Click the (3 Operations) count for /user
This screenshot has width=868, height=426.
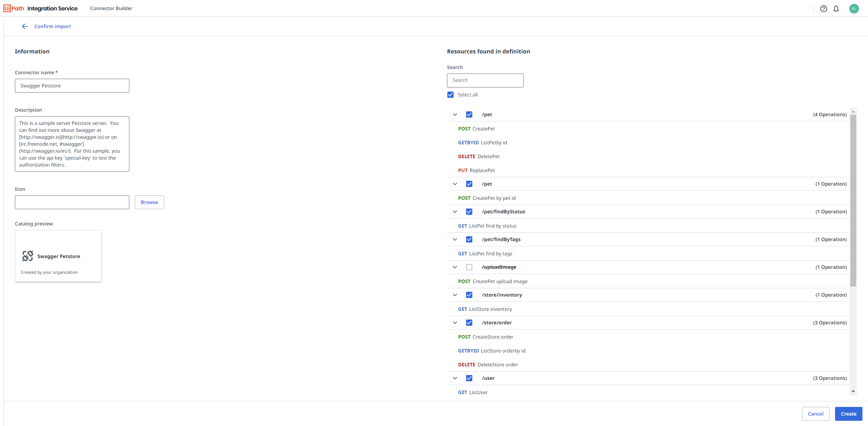click(x=830, y=378)
